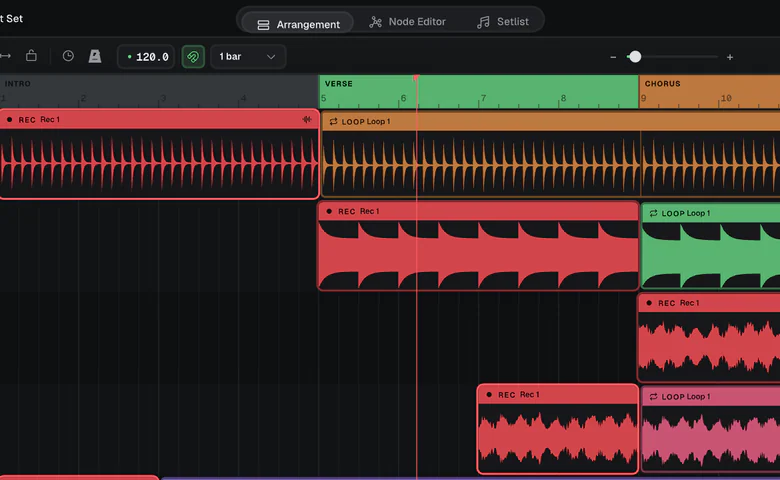
Task: Click the zoom slider handle
Action: [635, 57]
